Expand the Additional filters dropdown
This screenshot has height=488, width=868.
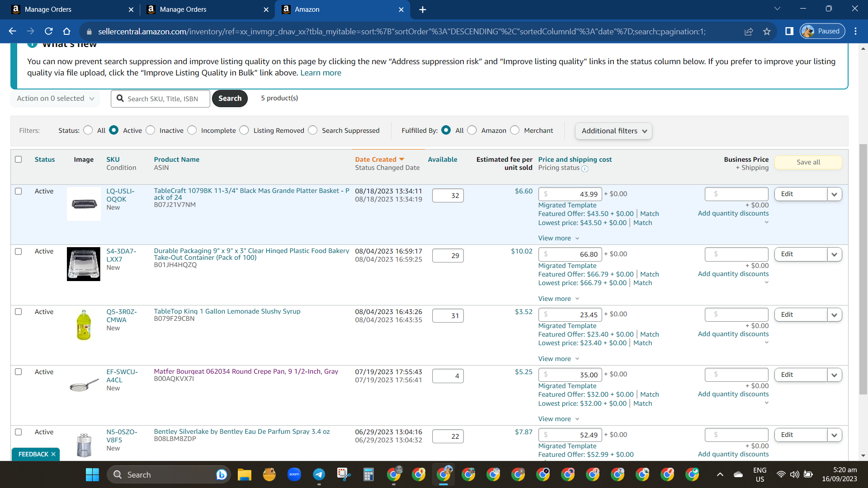(x=613, y=131)
